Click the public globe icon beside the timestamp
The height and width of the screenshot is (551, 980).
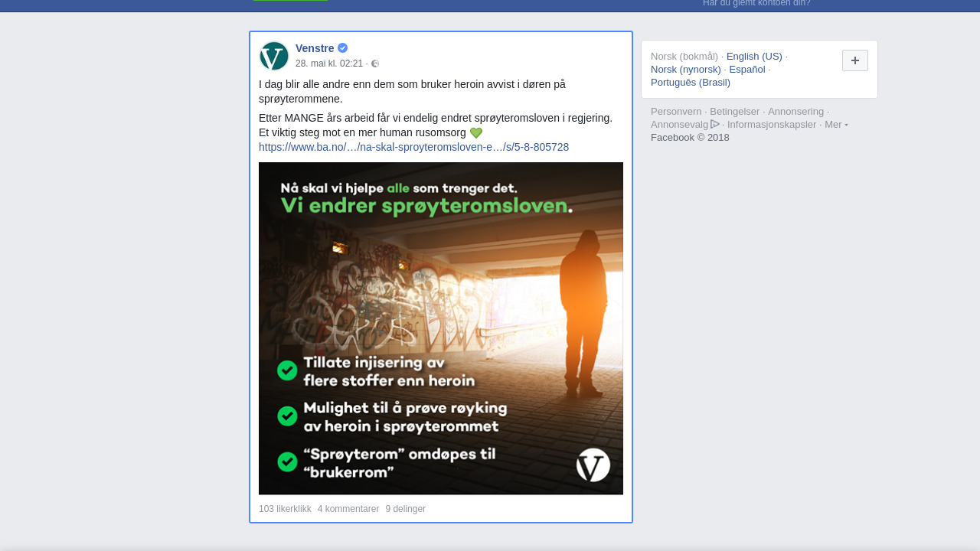pyautogui.click(x=375, y=64)
